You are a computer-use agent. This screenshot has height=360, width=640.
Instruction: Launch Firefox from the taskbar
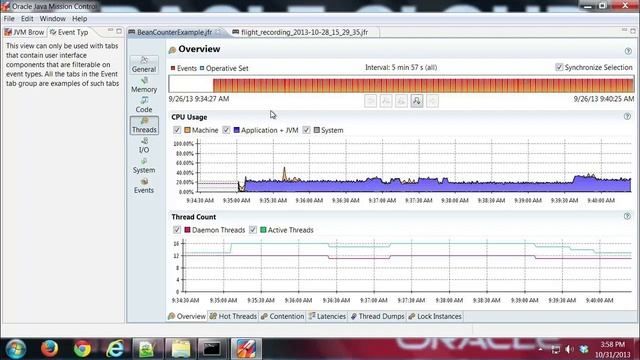49,349
